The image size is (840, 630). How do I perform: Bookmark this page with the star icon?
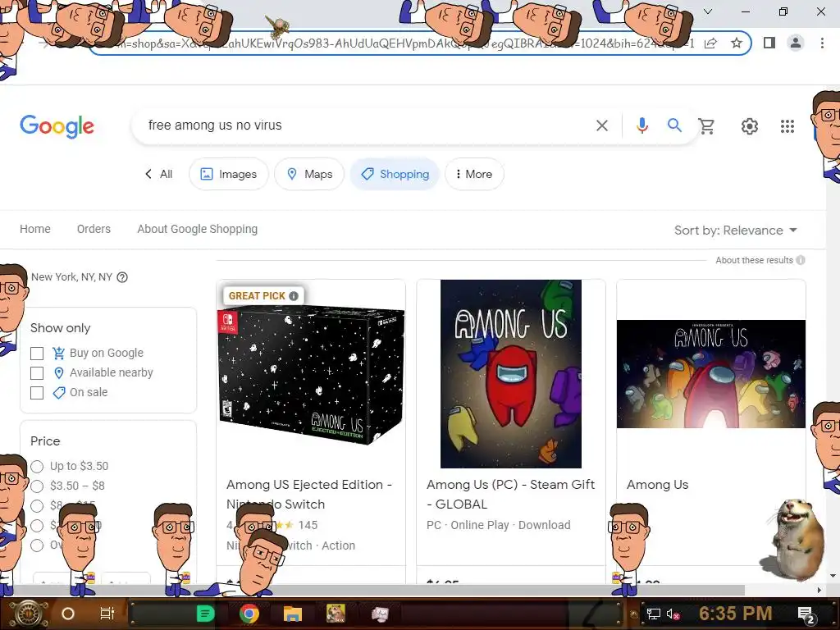click(737, 43)
